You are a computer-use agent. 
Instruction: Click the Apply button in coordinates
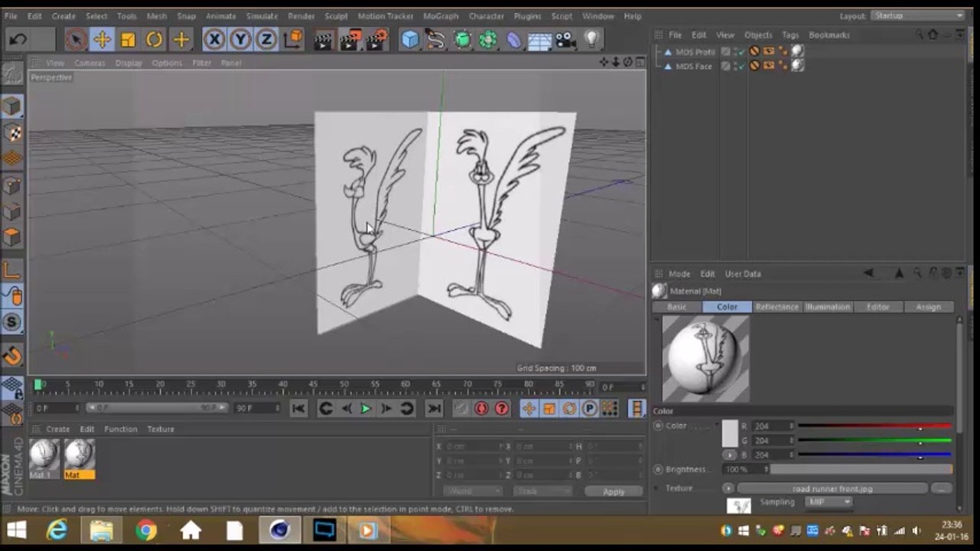614,491
